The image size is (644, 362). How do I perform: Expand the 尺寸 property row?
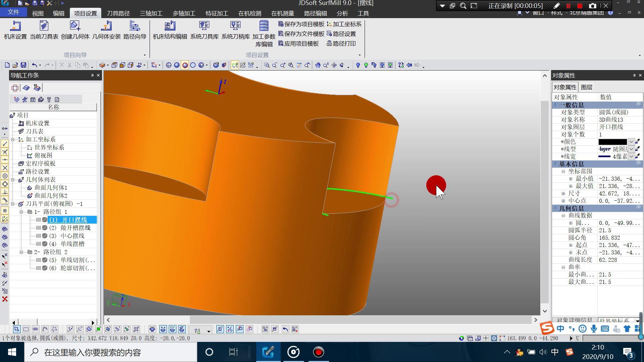(x=563, y=193)
